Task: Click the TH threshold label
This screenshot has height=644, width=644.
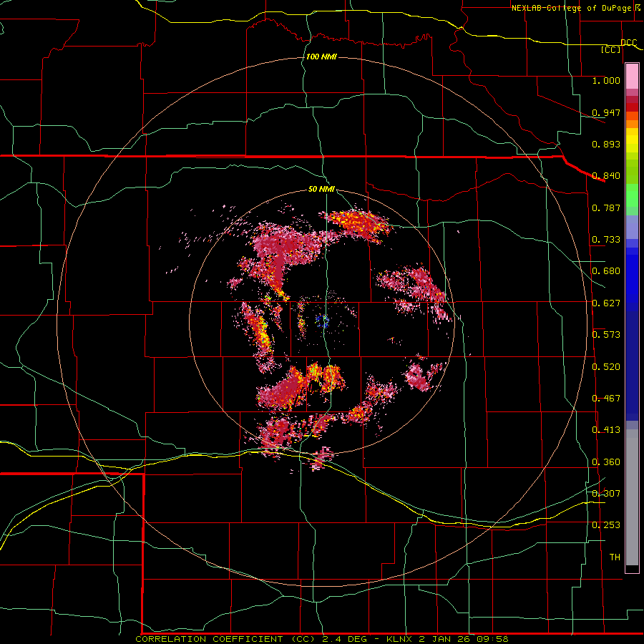Action: 615,557
